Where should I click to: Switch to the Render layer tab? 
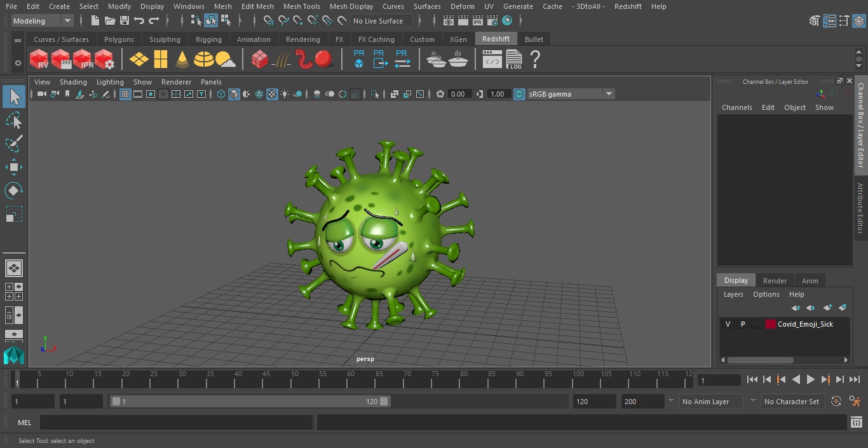pyautogui.click(x=775, y=281)
